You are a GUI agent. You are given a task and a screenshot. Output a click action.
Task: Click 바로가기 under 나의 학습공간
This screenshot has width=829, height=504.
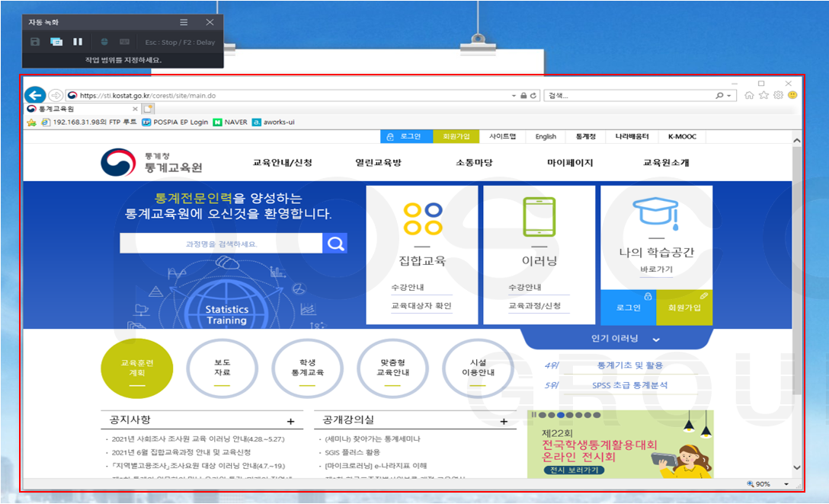click(657, 270)
